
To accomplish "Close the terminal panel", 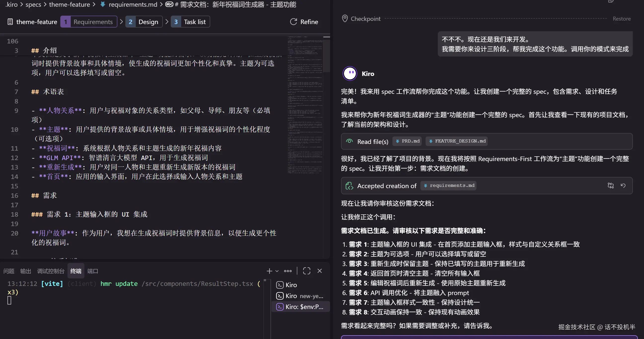I will coord(319,271).
